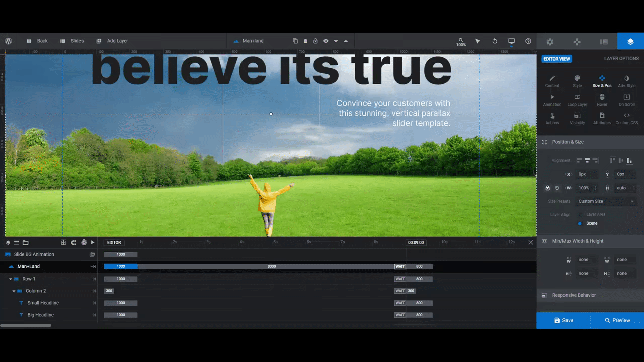Play the timeline animation

click(x=93, y=242)
